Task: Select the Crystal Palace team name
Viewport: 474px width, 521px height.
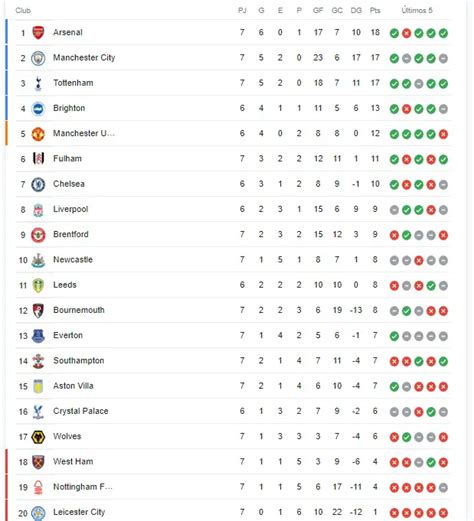Action: click(81, 411)
